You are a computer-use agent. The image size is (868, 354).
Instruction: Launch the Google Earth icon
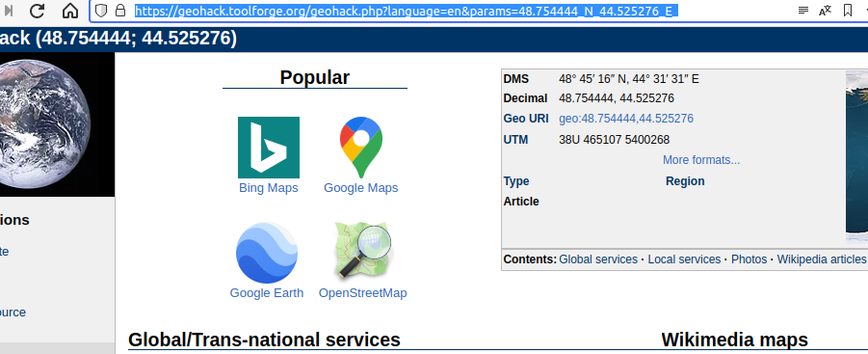pos(267,253)
